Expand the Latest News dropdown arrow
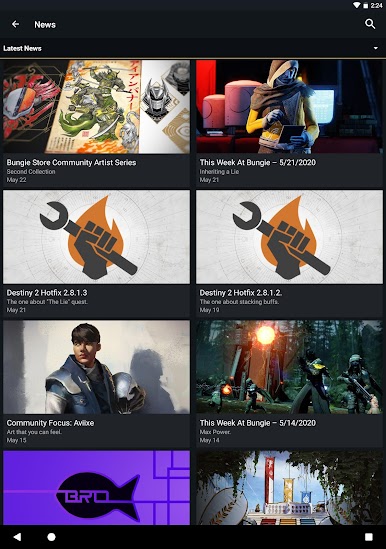Screen dimensions: 386x549 [x=375, y=48]
